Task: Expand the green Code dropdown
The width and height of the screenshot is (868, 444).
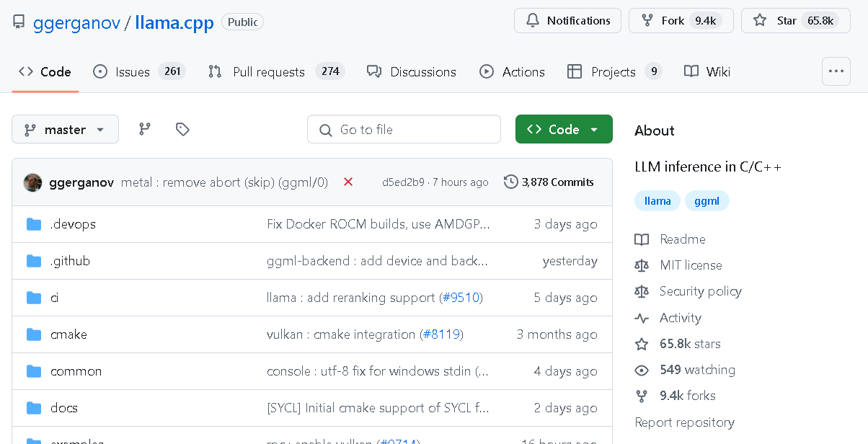Action: [564, 130]
